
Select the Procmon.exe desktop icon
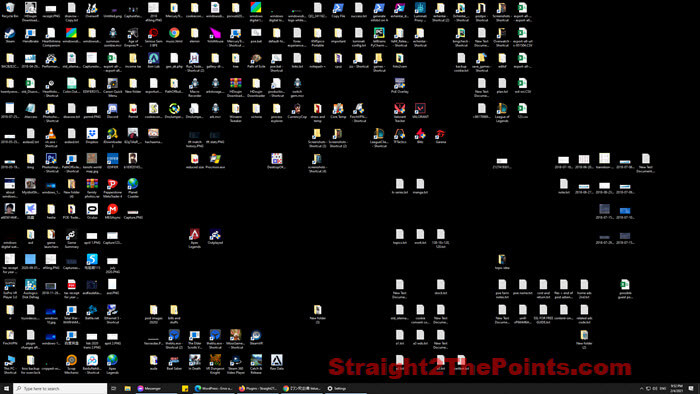(215, 162)
